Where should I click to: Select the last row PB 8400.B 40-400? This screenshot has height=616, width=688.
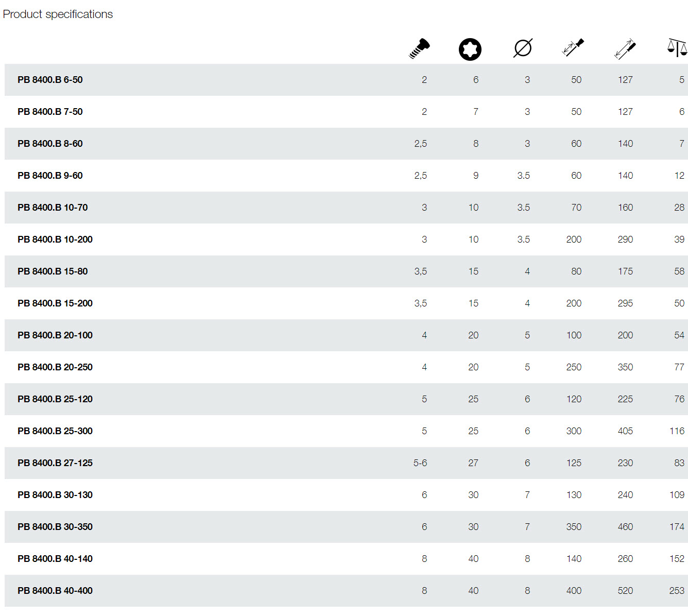coord(55,591)
